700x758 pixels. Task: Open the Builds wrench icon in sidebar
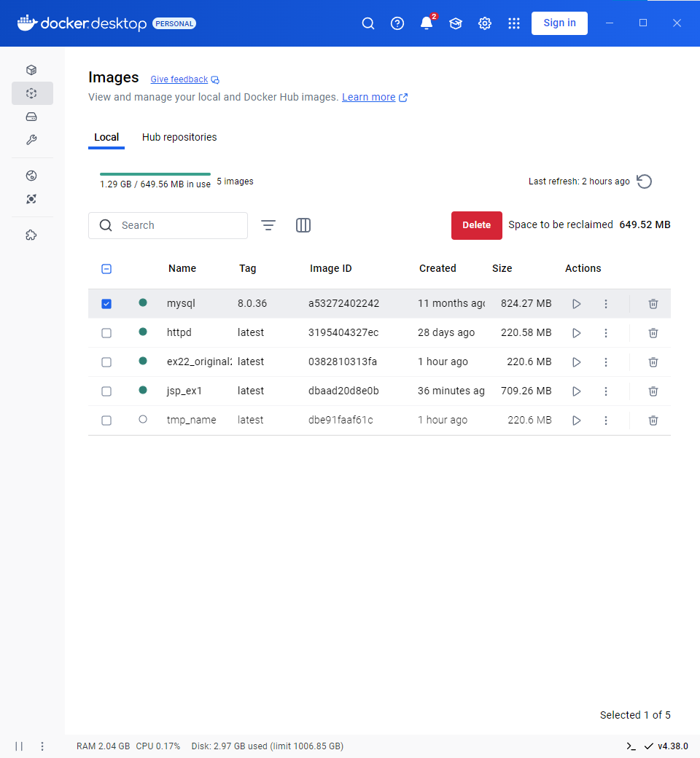click(31, 140)
